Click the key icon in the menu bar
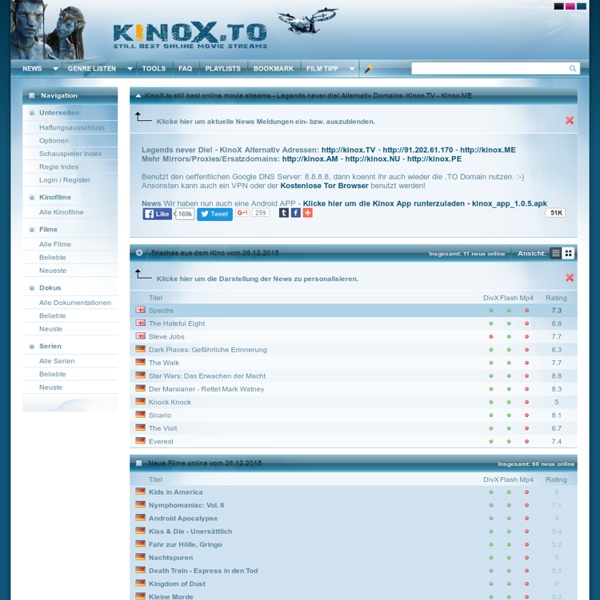 (368, 69)
